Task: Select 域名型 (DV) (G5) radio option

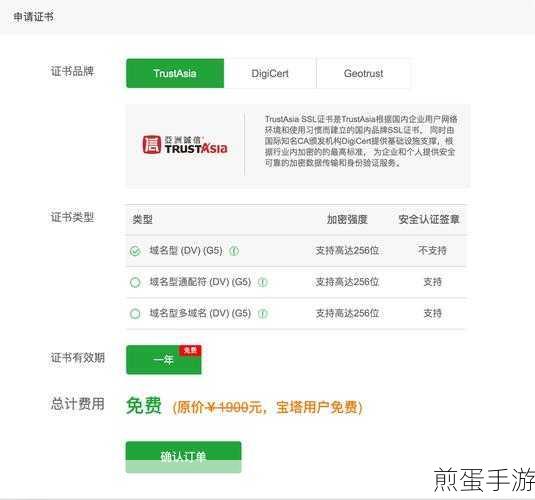Action: (x=135, y=251)
